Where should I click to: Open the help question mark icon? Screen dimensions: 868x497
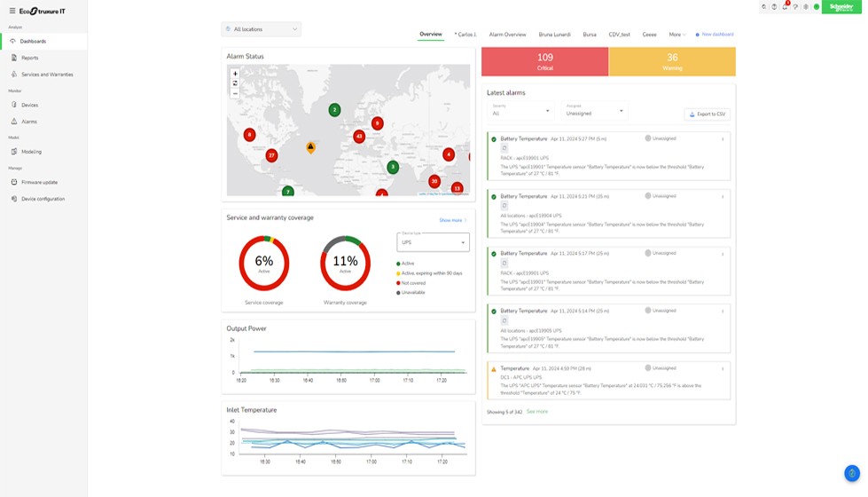coord(795,7)
